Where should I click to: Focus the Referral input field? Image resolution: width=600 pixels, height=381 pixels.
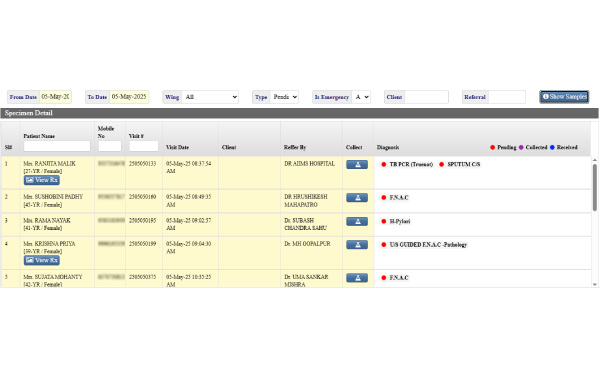507,97
